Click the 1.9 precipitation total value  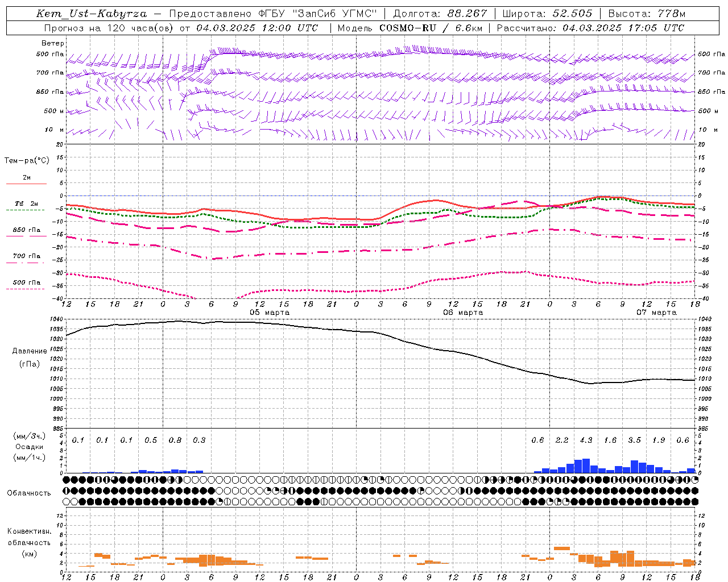pos(659,440)
